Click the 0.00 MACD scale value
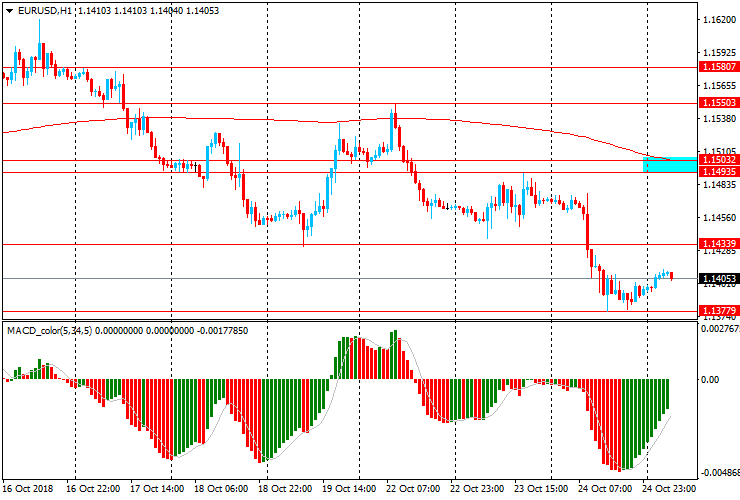 (710, 380)
